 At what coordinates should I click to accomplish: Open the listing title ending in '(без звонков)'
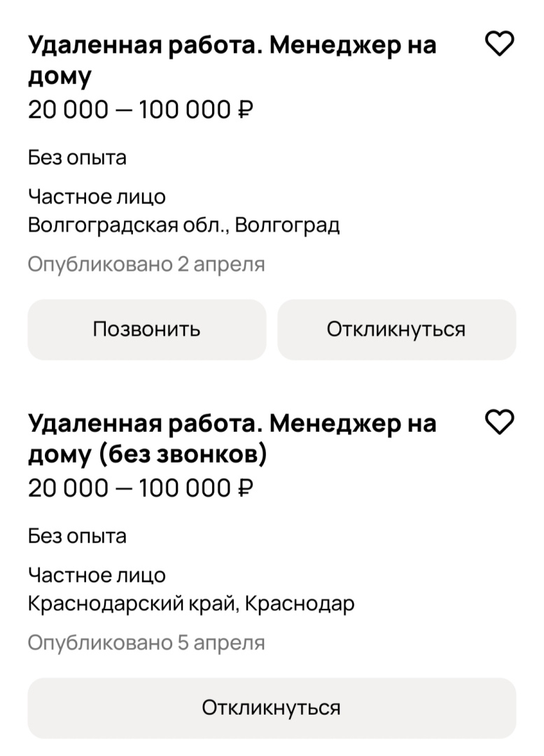tap(231, 438)
